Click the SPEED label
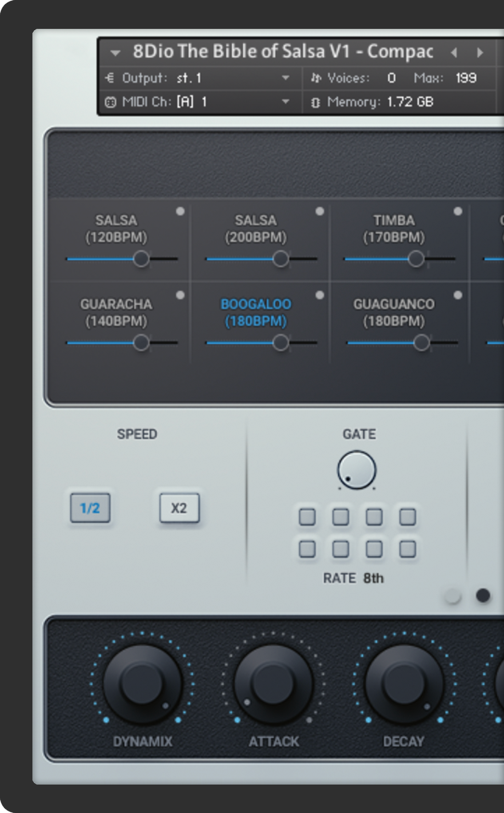The width and height of the screenshot is (504, 813). (x=137, y=434)
